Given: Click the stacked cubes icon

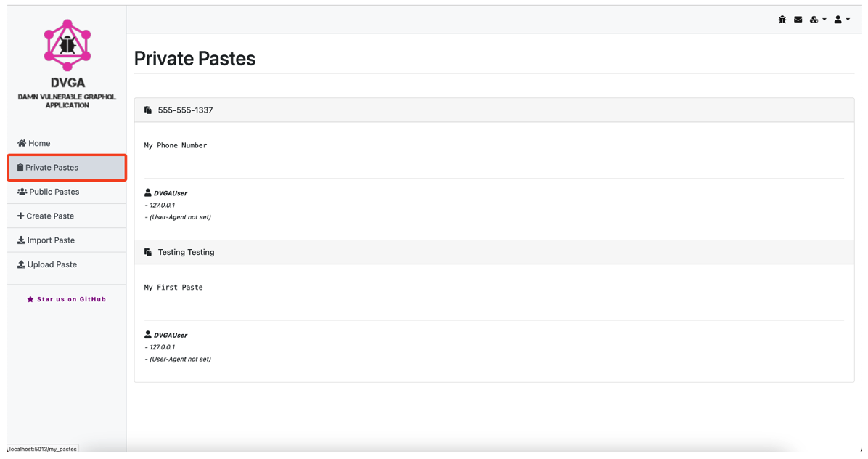Looking at the screenshot, I should tap(814, 20).
